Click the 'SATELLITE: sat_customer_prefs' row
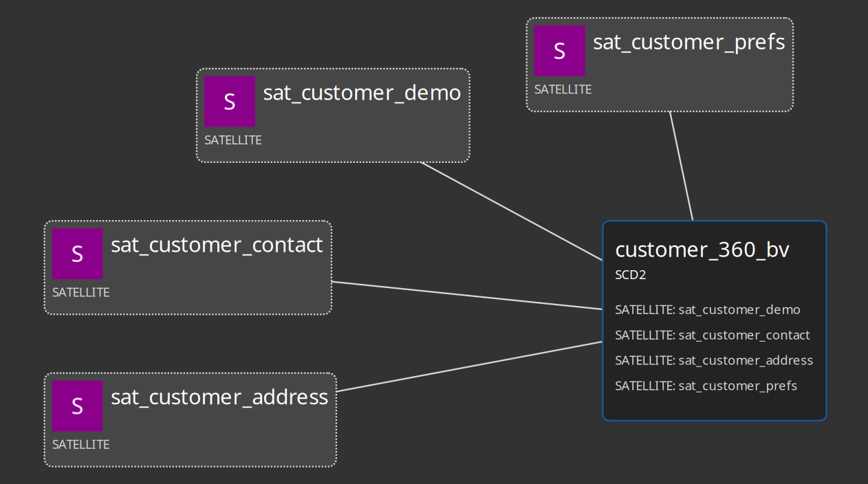The width and height of the screenshot is (868, 484). coord(706,386)
